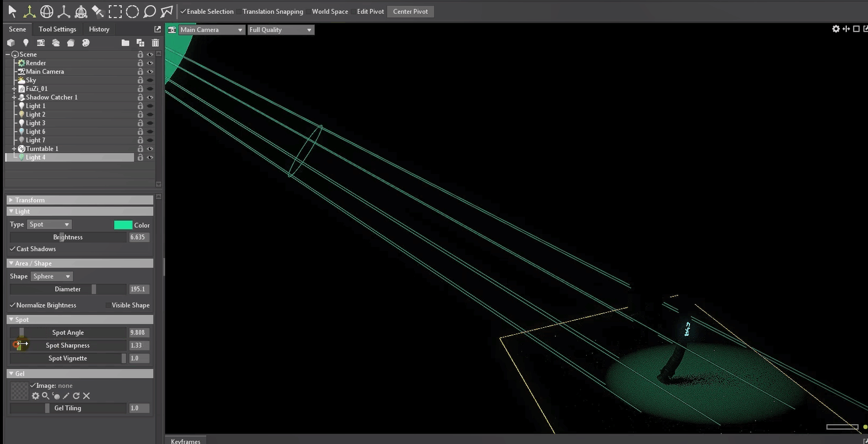Add new material palette icon
The height and width of the screenshot is (444, 868).
[x=86, y=42]
